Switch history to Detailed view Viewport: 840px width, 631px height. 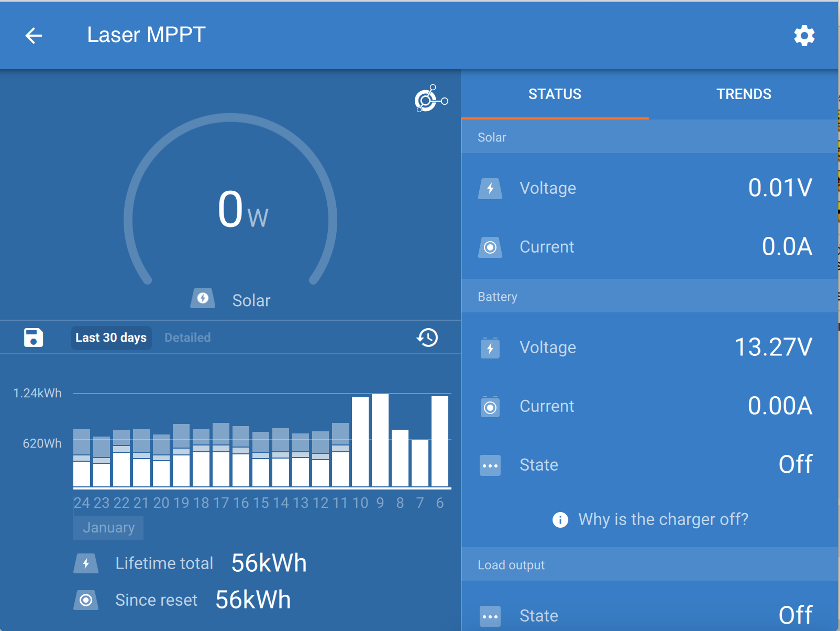point(187,338)
